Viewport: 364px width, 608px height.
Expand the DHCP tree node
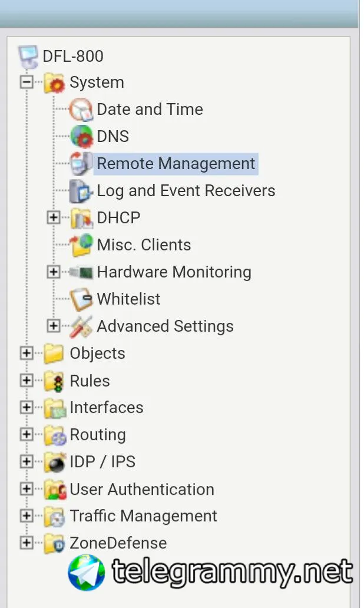coord(54,217)
